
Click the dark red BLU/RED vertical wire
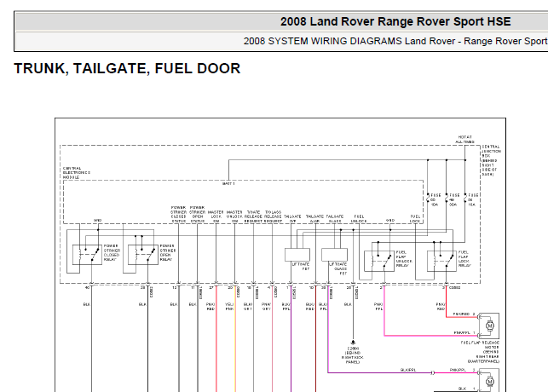click(x=315, y=339)
